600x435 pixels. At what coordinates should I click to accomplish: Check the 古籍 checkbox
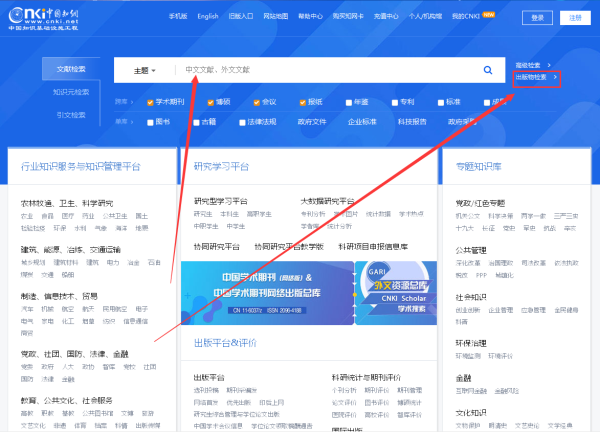coord(196,122)
